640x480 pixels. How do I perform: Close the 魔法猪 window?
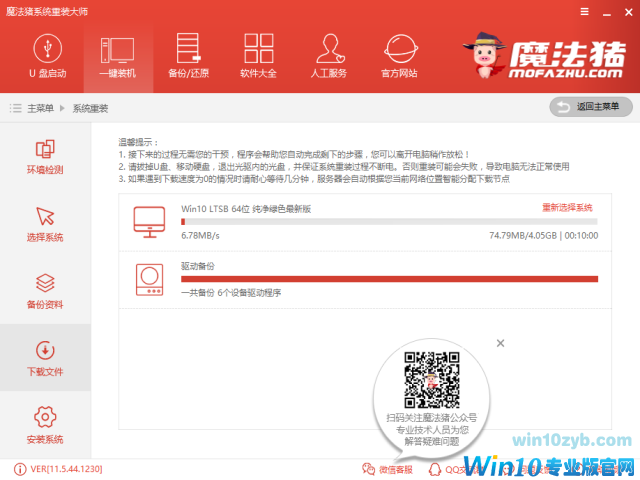click(629, 12)
